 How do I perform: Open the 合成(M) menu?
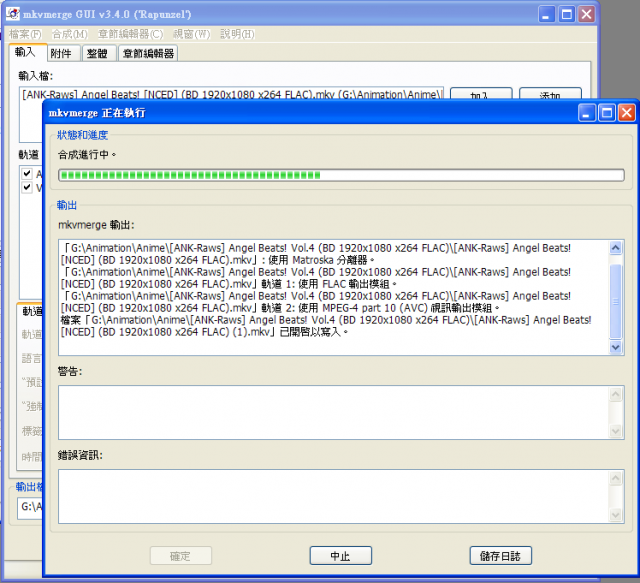coord(70,34)
